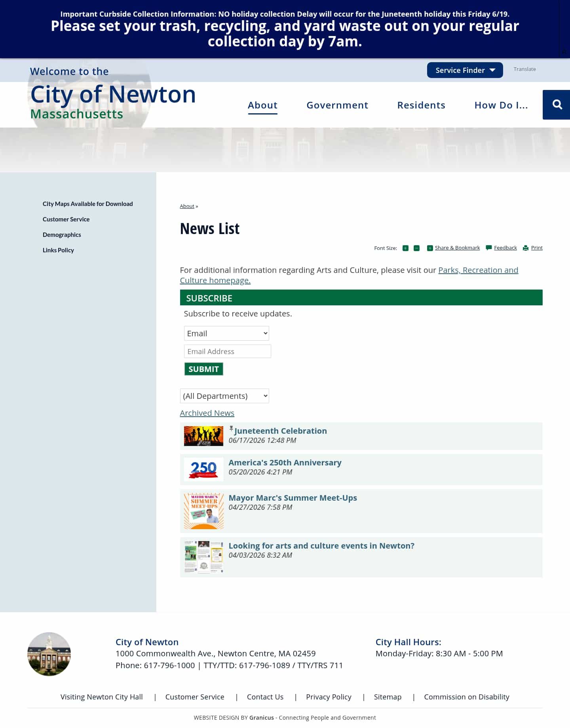The height and width of the screenshot is (728, 570).
Task: Click the Juneteenth Celebration thumbnail image
Action: click(203, 436)
